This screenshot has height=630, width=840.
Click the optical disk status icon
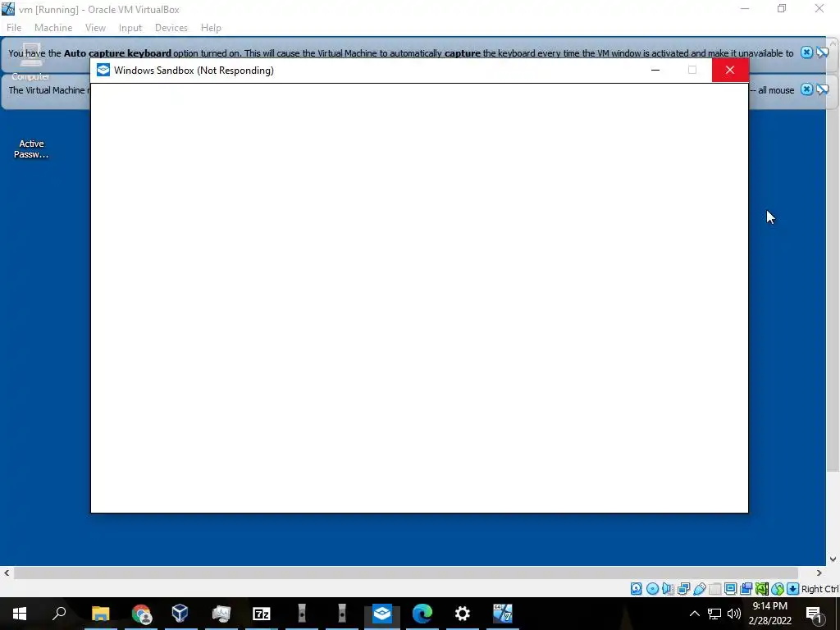652,589
